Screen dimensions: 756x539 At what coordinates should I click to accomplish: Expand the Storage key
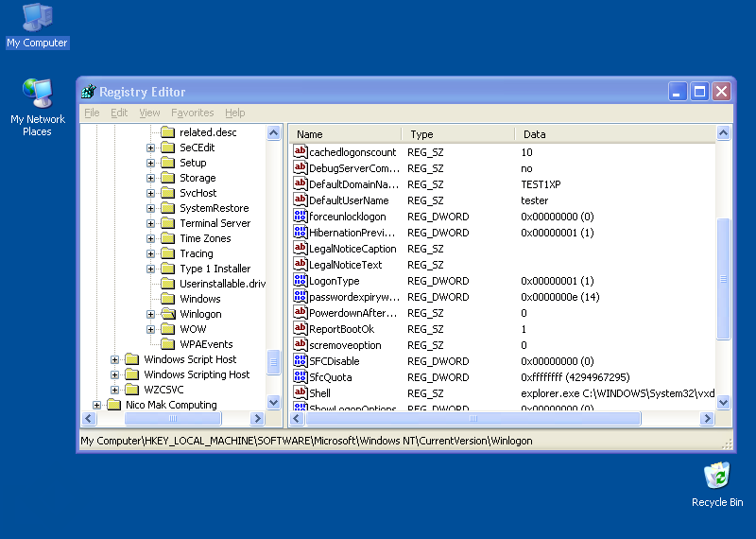(x=150, y=178)
